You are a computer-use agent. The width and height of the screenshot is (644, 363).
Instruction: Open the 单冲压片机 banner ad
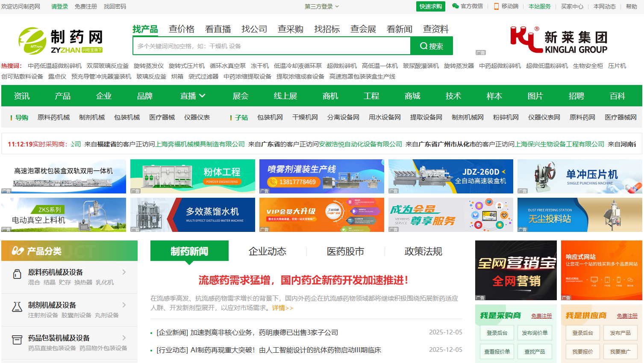579,176
